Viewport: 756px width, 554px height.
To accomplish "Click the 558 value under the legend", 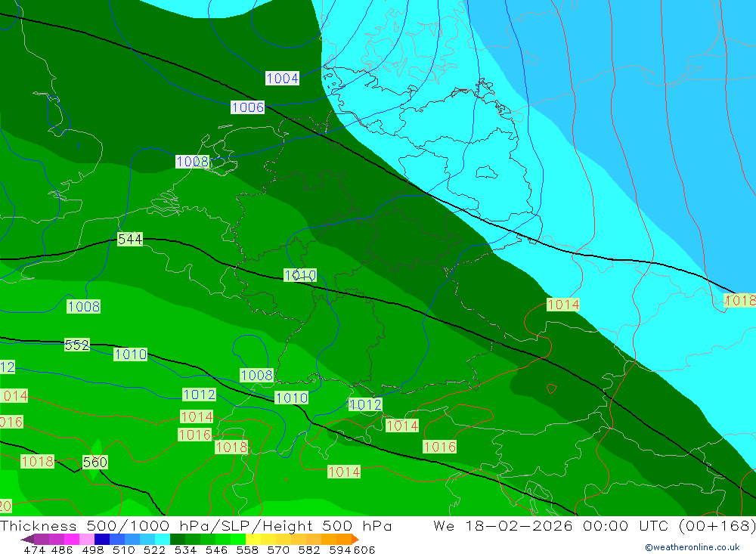I will [x=247, y=549].
